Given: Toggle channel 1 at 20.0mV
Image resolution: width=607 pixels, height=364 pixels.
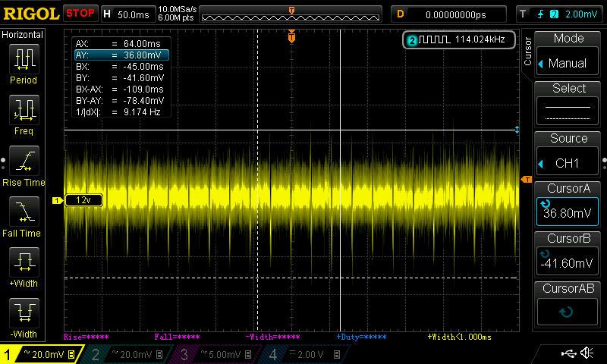Looking at the screenshot, I should point(42,354).
